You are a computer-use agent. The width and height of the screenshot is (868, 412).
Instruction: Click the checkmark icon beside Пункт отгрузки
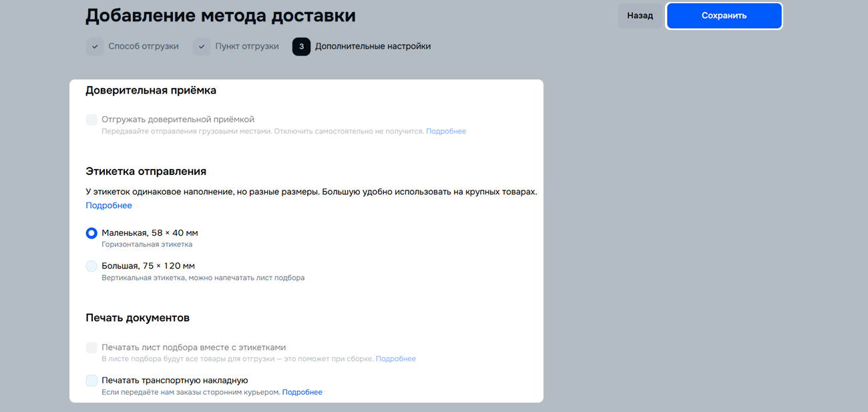[x=202, y=47]
